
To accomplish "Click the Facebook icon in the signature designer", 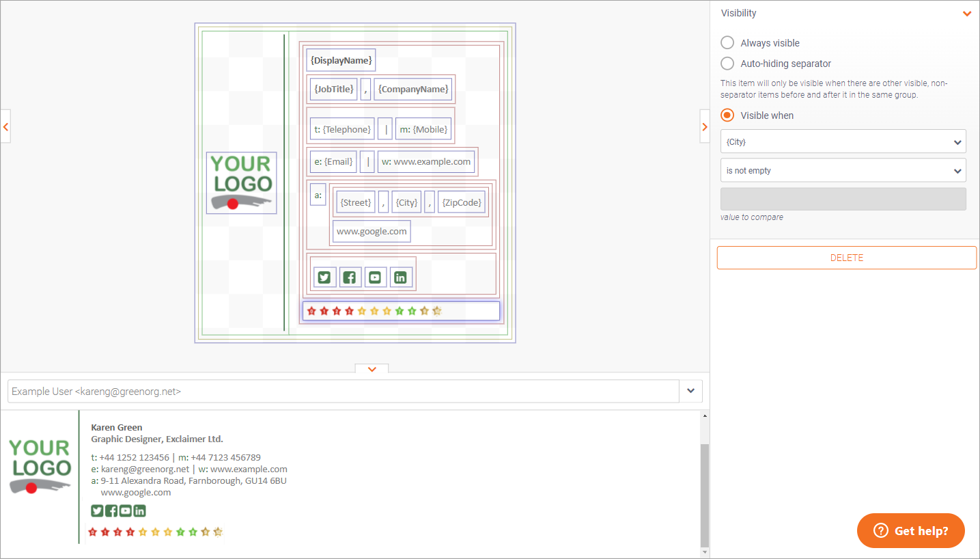I will tap(350, 277).
